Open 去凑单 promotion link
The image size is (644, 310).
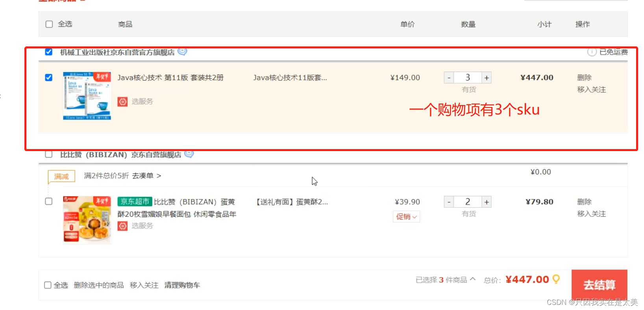point(146,176)
